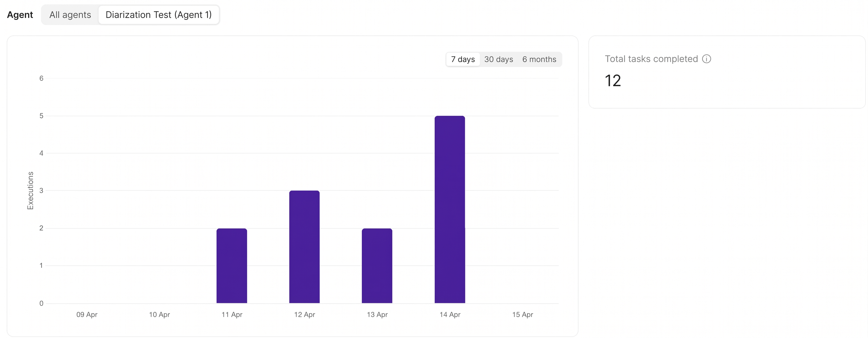
Task: Click the 13 Apr executions bar
Action: coord(377,266)
